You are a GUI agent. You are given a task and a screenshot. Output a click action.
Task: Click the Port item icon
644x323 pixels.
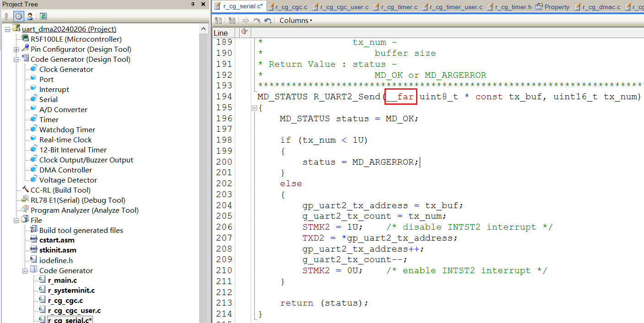click(x=34, y=79)
